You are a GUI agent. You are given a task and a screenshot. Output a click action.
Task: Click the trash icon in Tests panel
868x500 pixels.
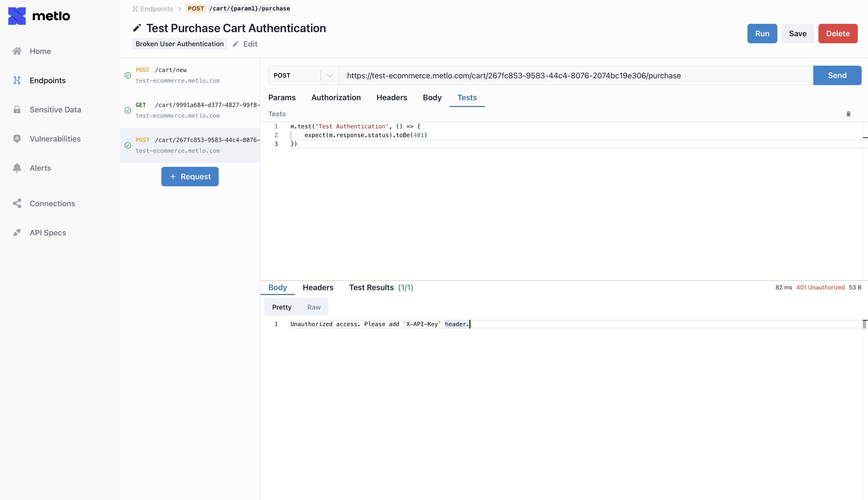(848, 114)
